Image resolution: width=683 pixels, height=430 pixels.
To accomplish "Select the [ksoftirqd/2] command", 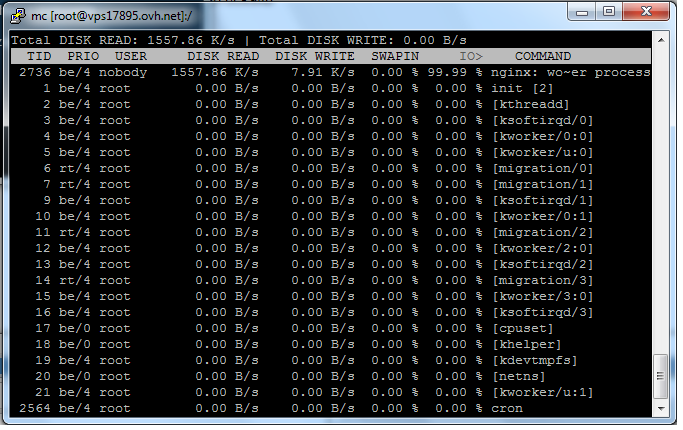I will [542, 264].
